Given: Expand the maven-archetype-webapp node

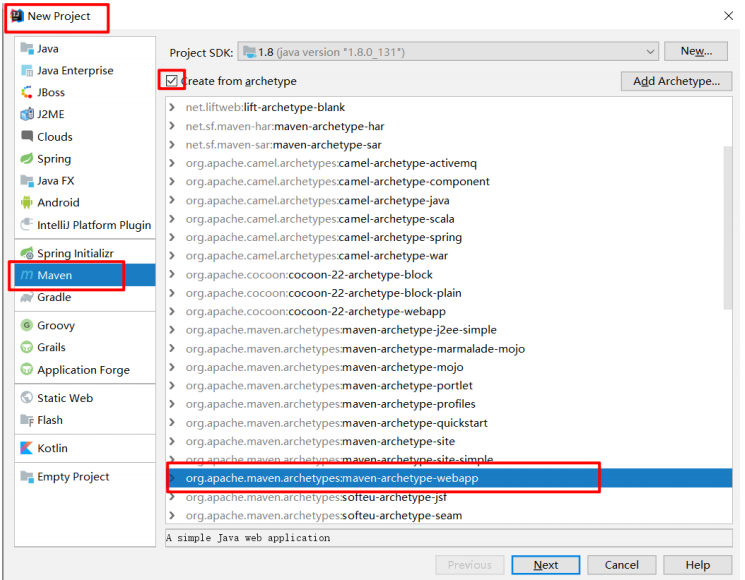Looking at the screenshot, I should [x=172, y=478].
